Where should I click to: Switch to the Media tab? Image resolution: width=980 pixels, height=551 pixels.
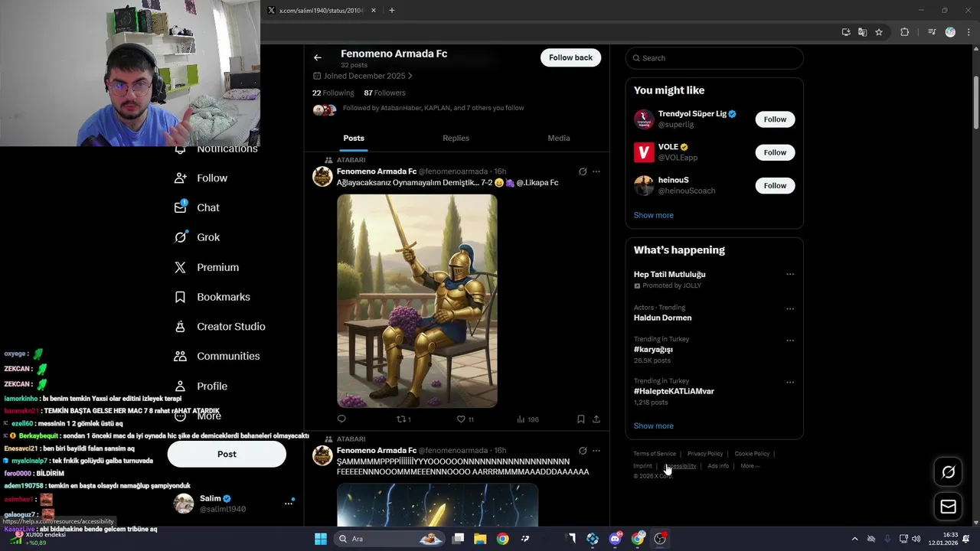[x=559, y=139]
